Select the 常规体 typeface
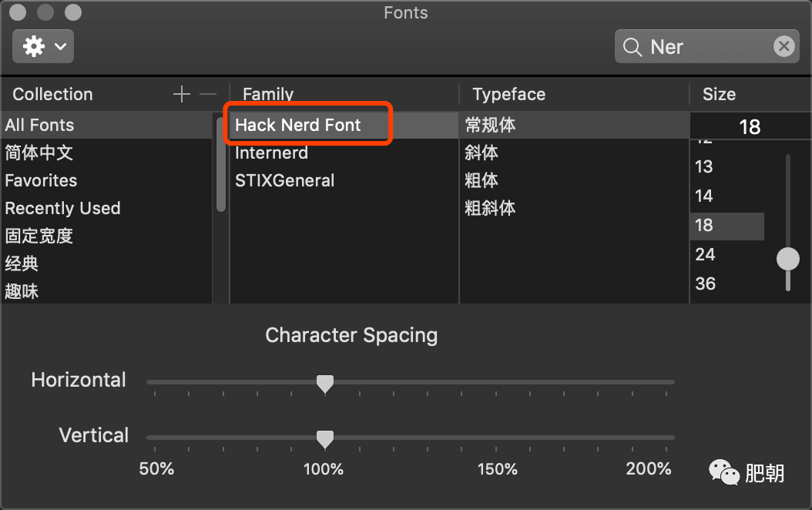Screen dimensions: 812x510 tap(574, 125)
